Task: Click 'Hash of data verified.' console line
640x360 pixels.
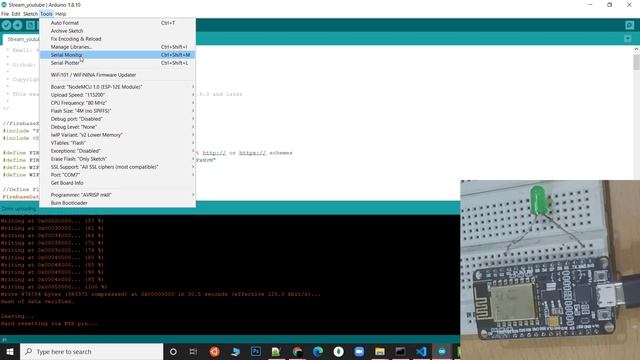Action: tap(37, 302)
